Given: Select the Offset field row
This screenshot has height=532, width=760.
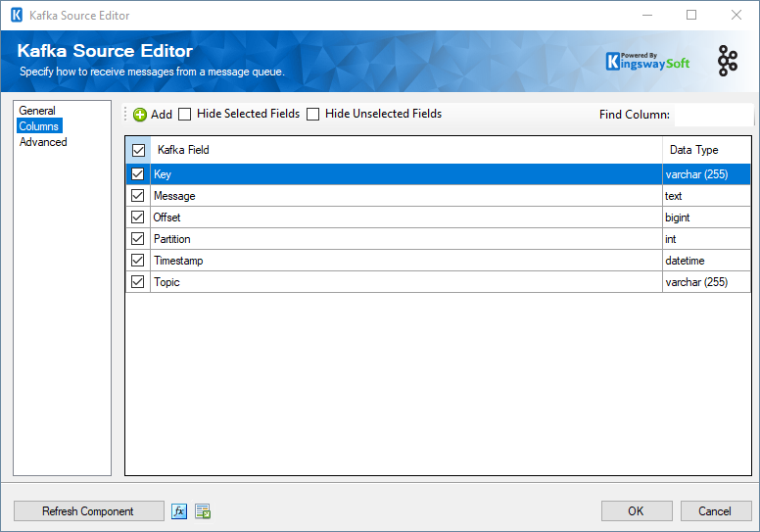Looking at the screenshot, I should [406, 218].
